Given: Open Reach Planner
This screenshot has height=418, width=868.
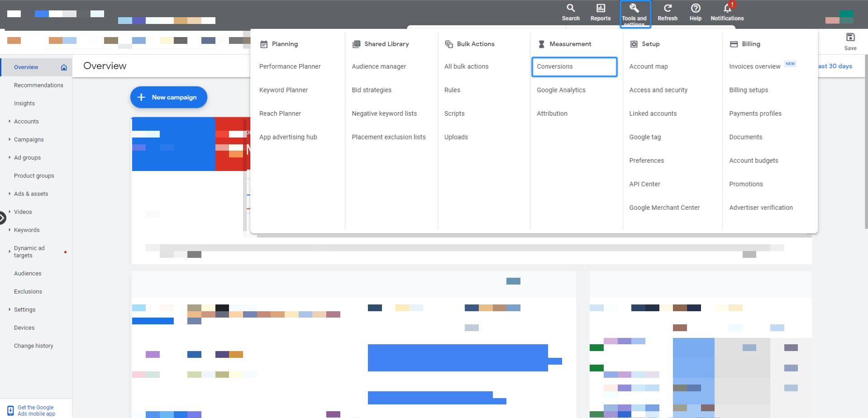Looking at the screenshot, I should tap(280, 114).
